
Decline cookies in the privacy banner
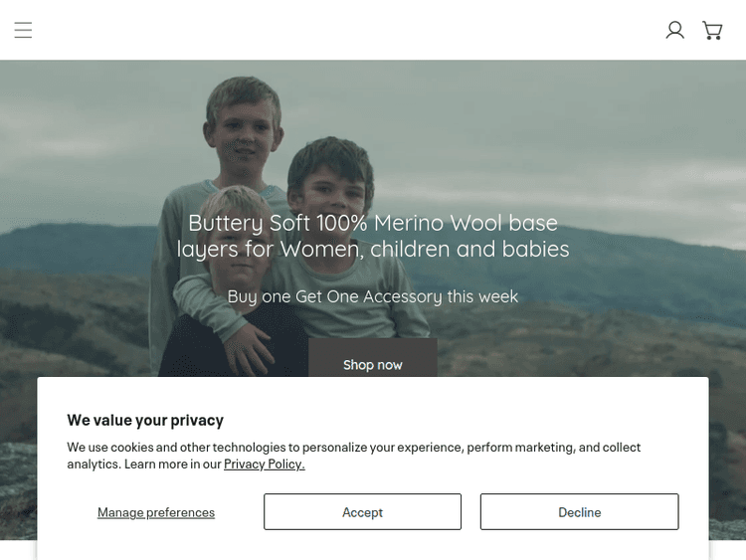(x=579, y=512)
